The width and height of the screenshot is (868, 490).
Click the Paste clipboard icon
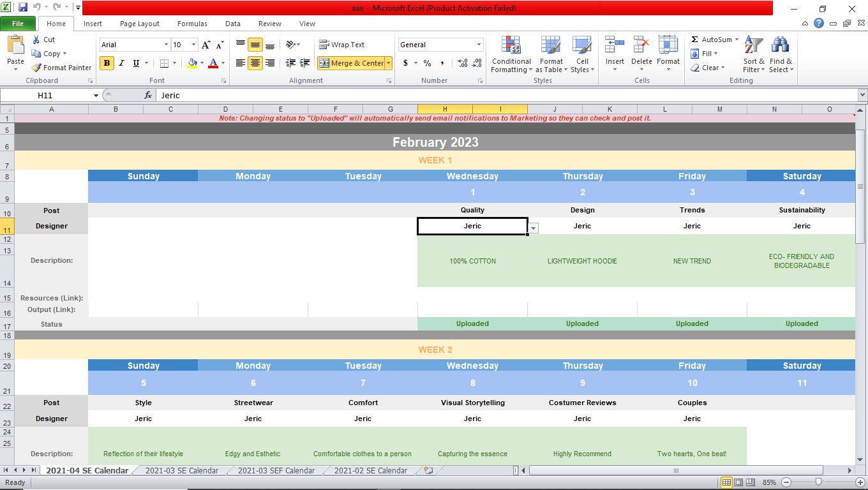[x=15, y=46]
